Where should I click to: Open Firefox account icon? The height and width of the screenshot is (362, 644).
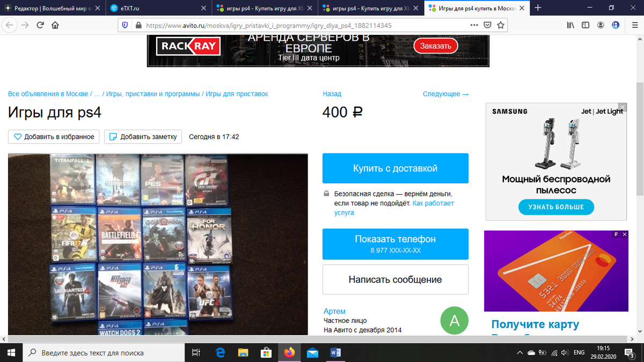(x=601, y=25)
